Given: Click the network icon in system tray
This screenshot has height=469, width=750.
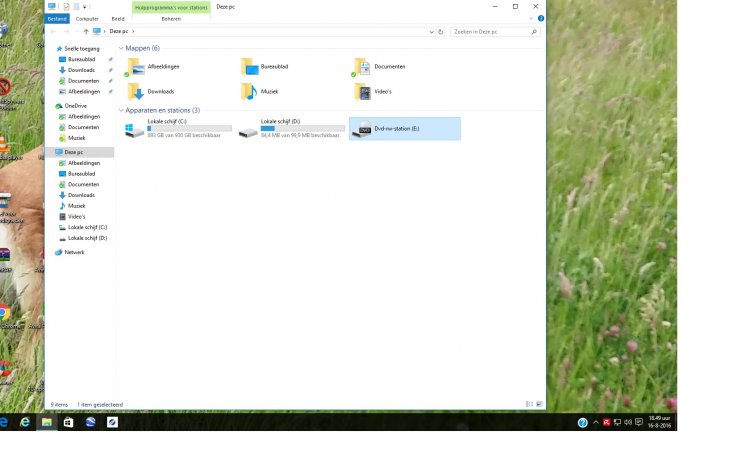Looking at the screenshot, I should click(617, 422).
